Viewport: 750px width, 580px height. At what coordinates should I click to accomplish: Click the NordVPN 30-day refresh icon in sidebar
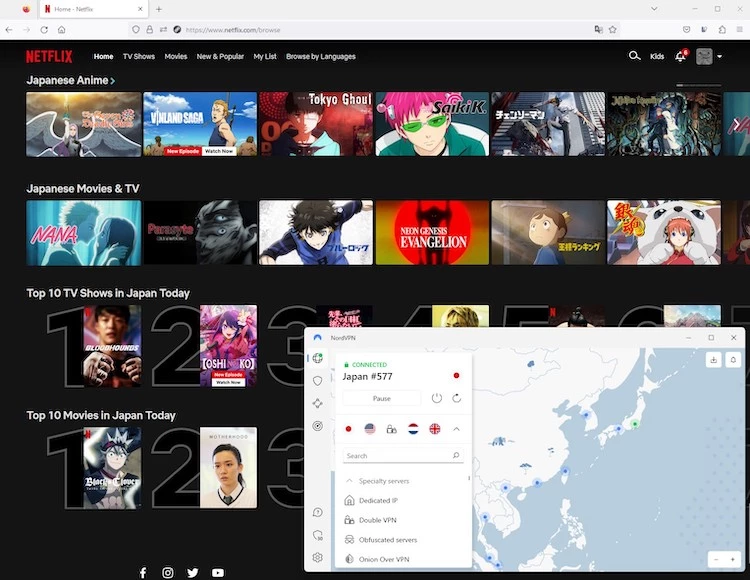pos(318,535)
